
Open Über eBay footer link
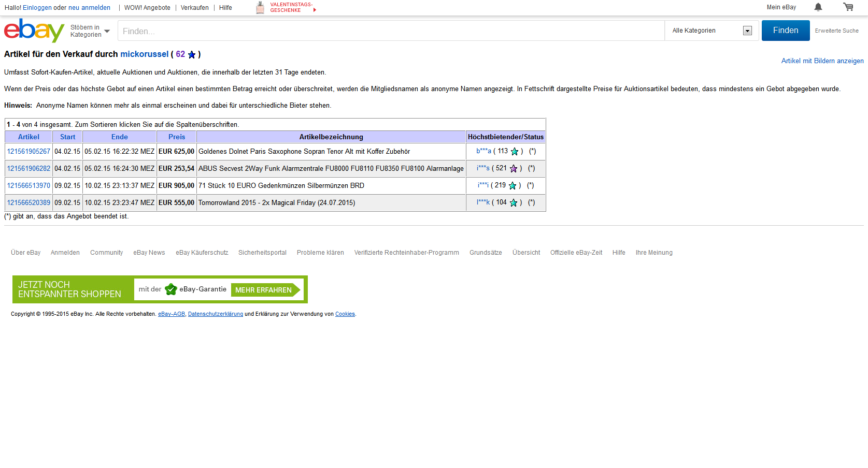coord(26,253)
